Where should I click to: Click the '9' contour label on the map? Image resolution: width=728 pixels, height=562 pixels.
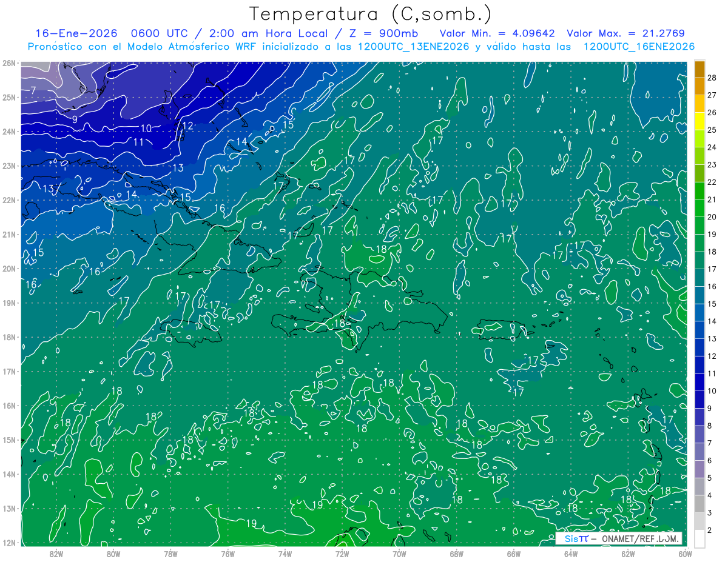pos(75,119)
